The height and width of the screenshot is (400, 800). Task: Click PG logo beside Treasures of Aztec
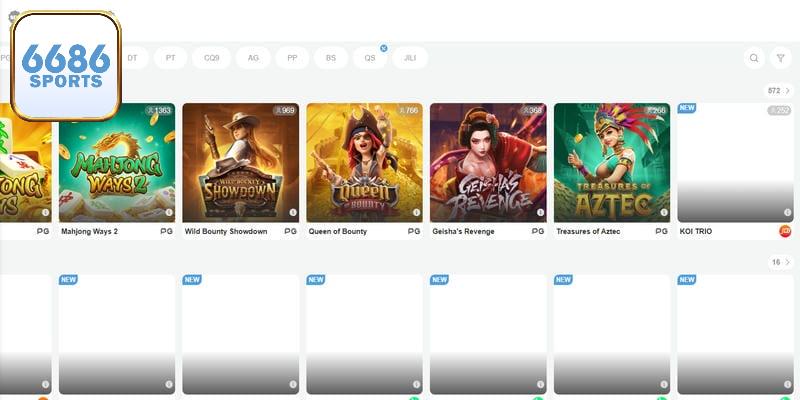tap(661, 231)
